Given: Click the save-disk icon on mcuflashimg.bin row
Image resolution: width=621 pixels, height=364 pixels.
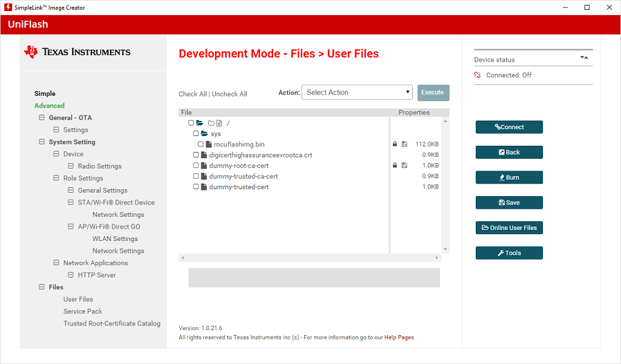Looking at the screenshot, I should tap(405, 144).
